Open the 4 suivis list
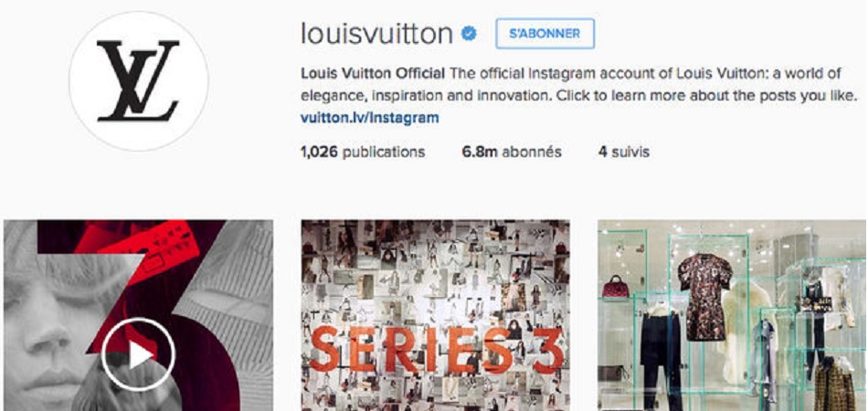Screen dimensions: 868x411 coord(624,152)
